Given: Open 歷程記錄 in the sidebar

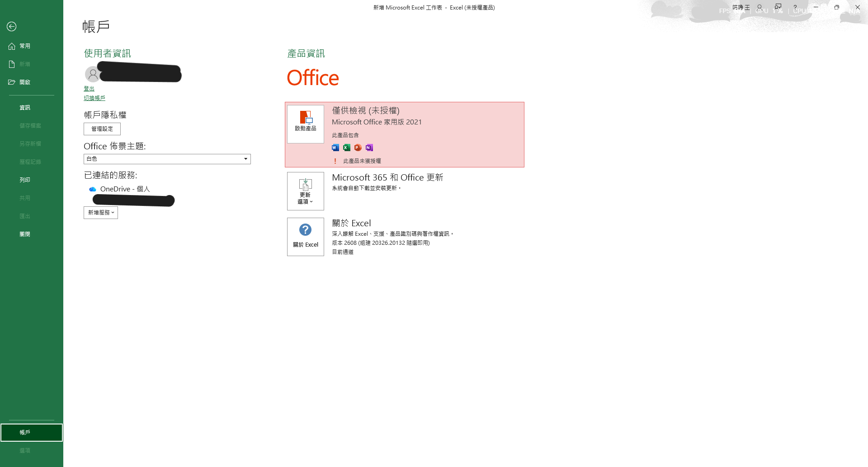Looking at the screenshot, I should [x=32, y=162].
